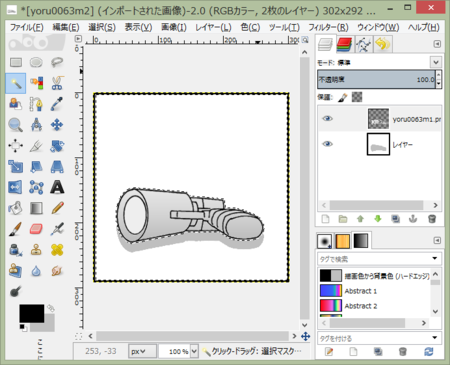This screenshot has width=450, height=365.
Task: Toggle the lock pixels brush icon
Action: (343, 97)
